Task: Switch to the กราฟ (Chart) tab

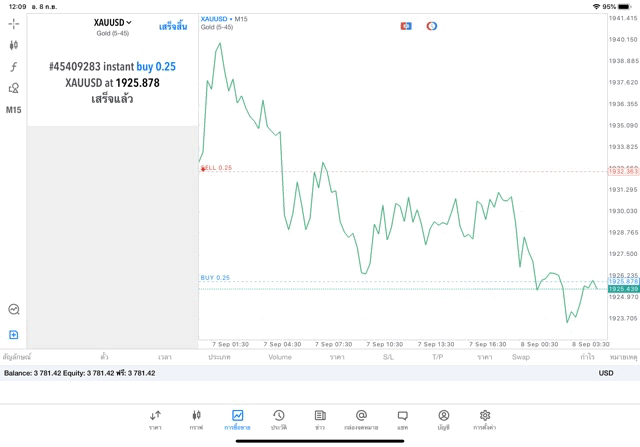Action: point(196,419)
